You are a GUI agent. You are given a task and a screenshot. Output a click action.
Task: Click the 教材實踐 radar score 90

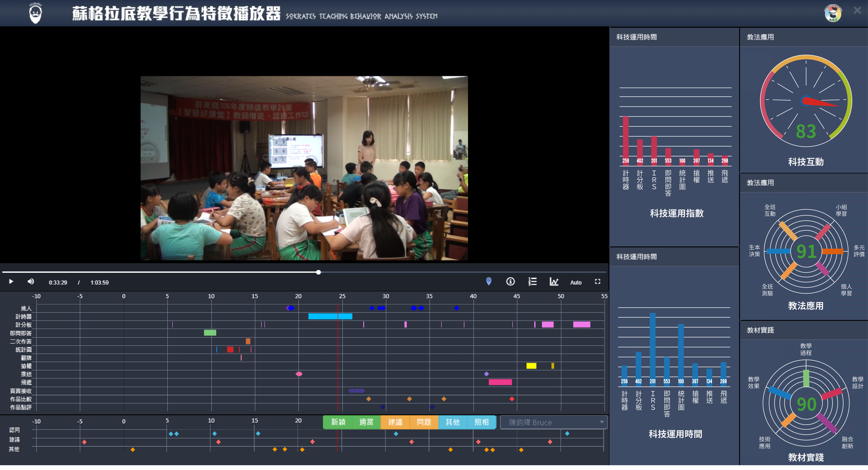tap(806, 404)
